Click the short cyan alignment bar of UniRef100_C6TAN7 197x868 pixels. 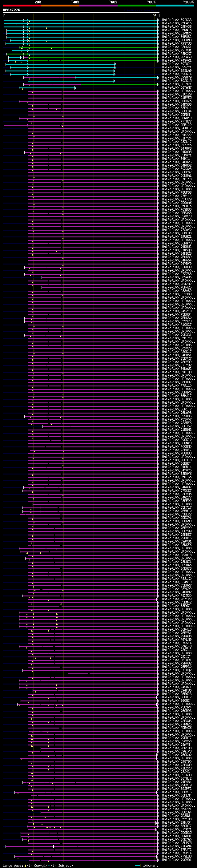[47, 88]
